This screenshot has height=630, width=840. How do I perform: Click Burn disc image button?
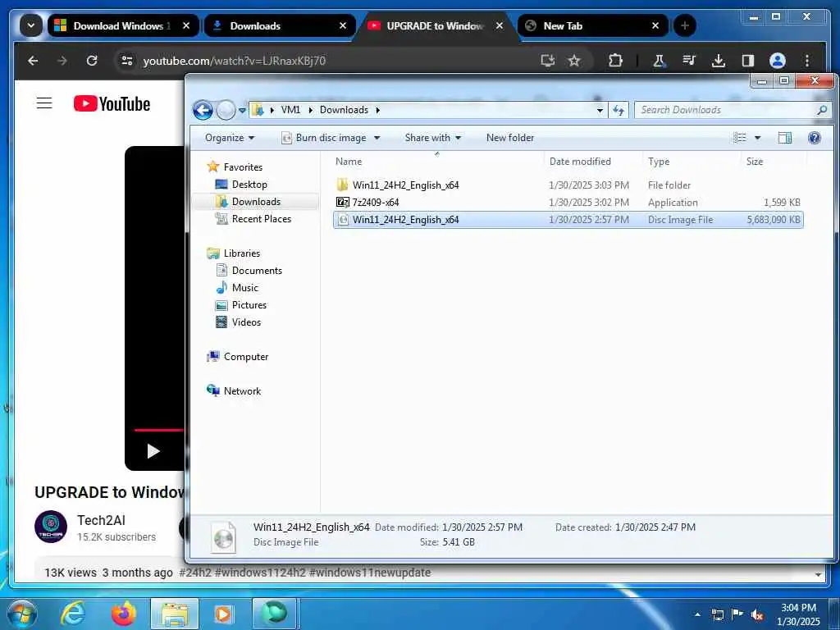324,138
